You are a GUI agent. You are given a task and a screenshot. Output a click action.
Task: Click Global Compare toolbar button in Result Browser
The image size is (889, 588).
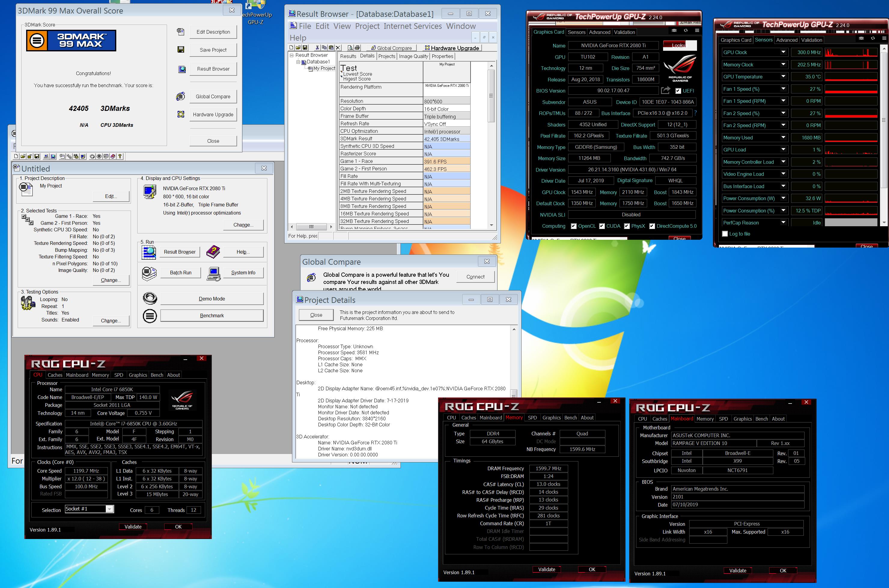click(x=392, y=48)
